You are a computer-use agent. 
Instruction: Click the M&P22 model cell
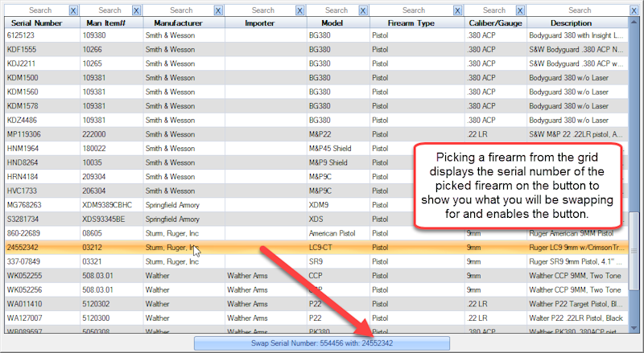(338, 134)
